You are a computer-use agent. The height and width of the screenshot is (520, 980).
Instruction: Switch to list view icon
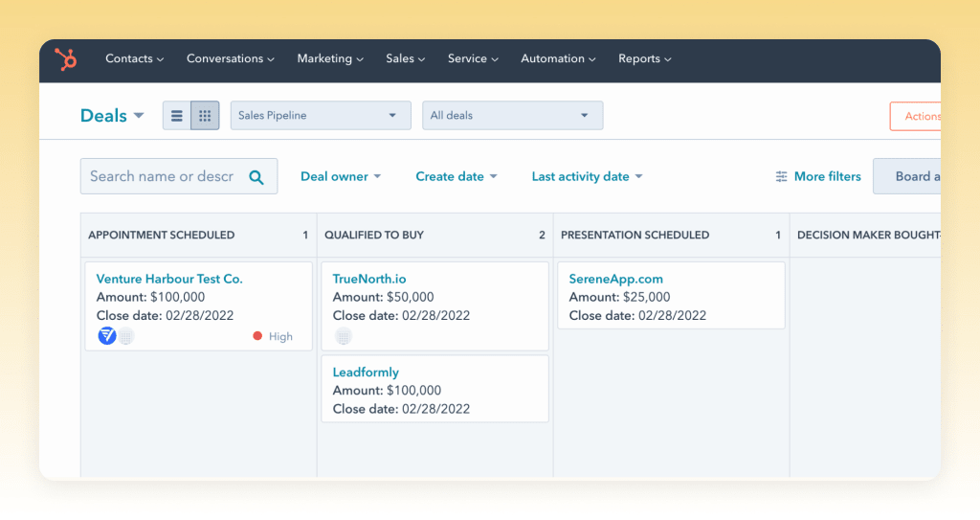click(177, 116)
